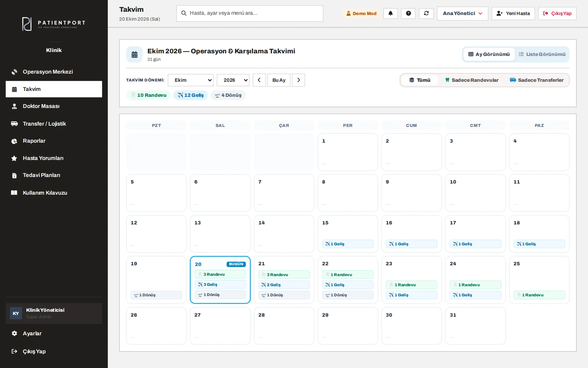The image size is (588, 368).
Task: Open 3 Randevu entry on day 20
Action: [x=220, y=274]
